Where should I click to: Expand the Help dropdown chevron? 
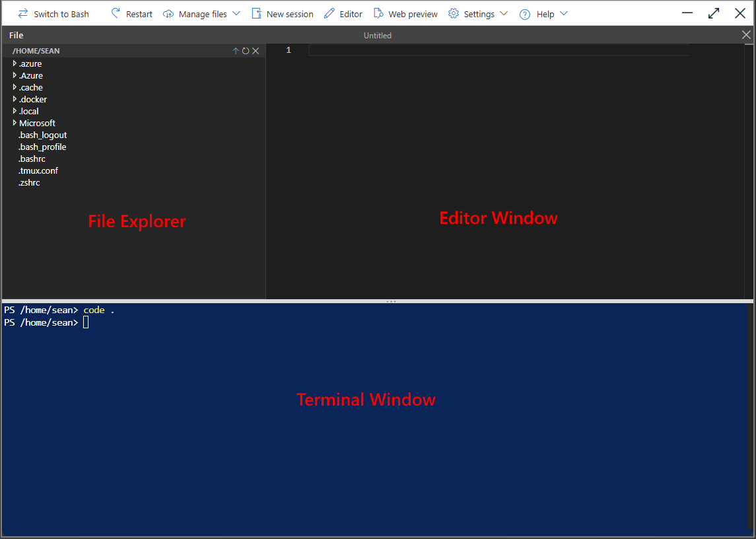tap(565, 13)
